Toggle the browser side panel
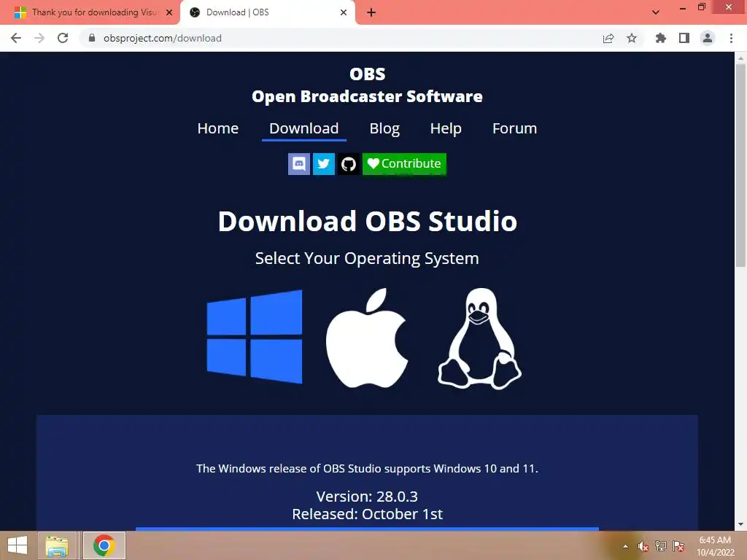This screenshot has height=560, width=747. [x=684, y=38]
